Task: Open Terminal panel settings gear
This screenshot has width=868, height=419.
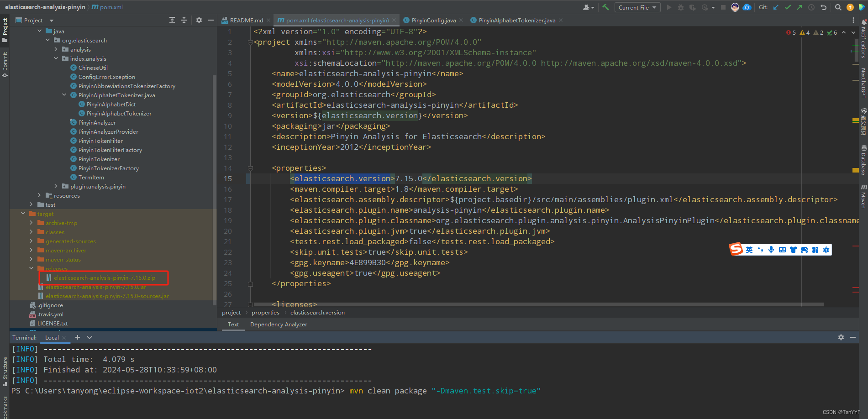Action: [841, 337]
